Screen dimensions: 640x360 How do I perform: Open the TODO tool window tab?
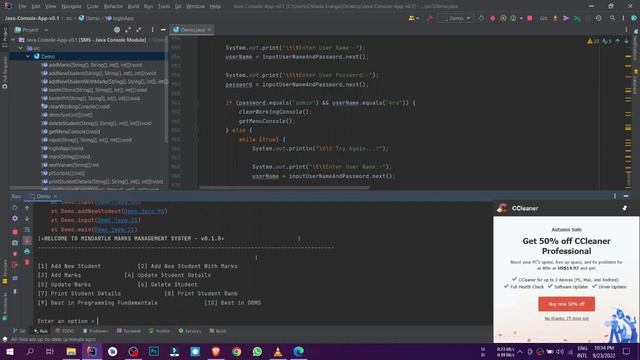(x=65, y=331)
